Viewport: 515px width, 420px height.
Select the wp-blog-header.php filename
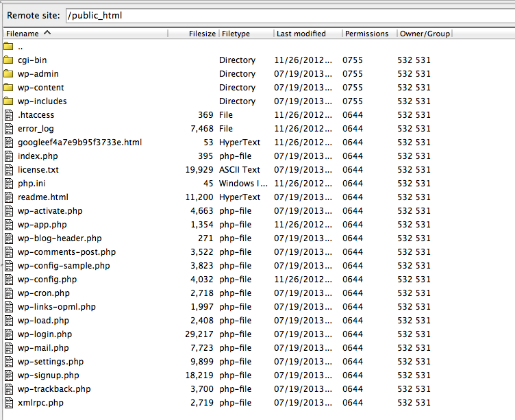click(60, 238)
